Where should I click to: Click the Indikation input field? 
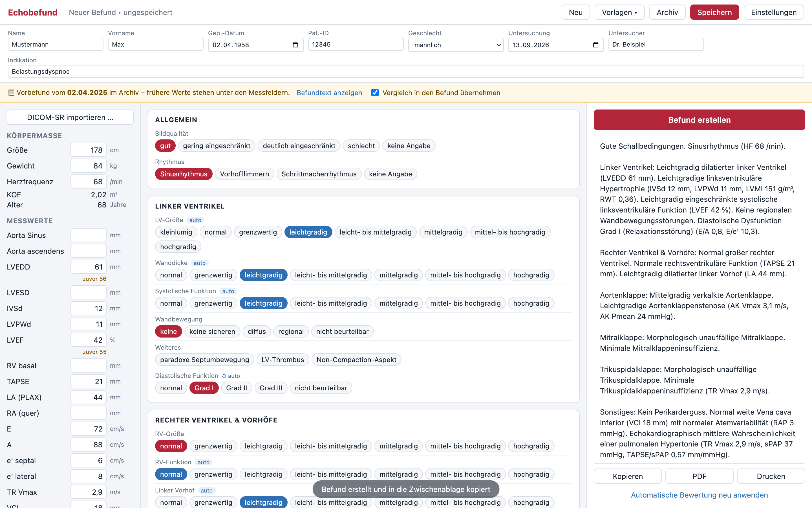(406, 72)
